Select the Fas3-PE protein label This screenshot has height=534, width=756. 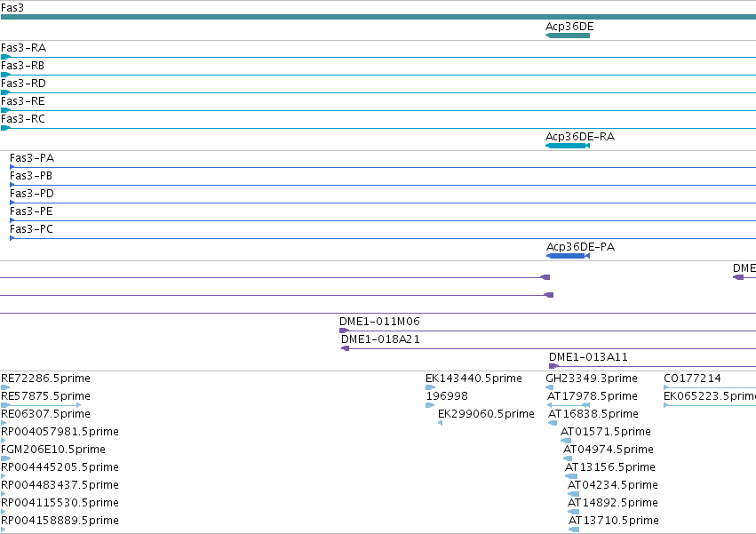31,211
